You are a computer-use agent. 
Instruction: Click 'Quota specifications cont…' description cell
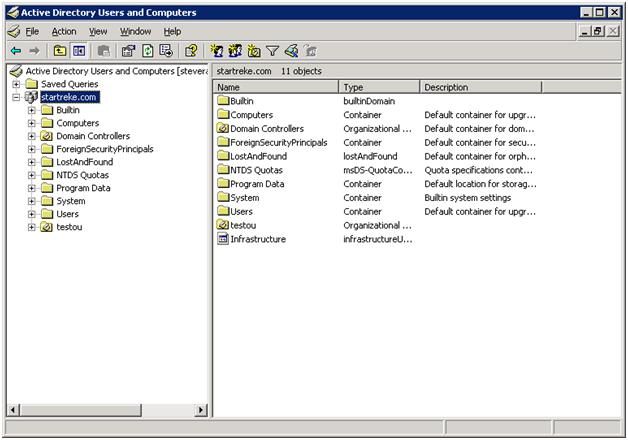coord(479,170)
